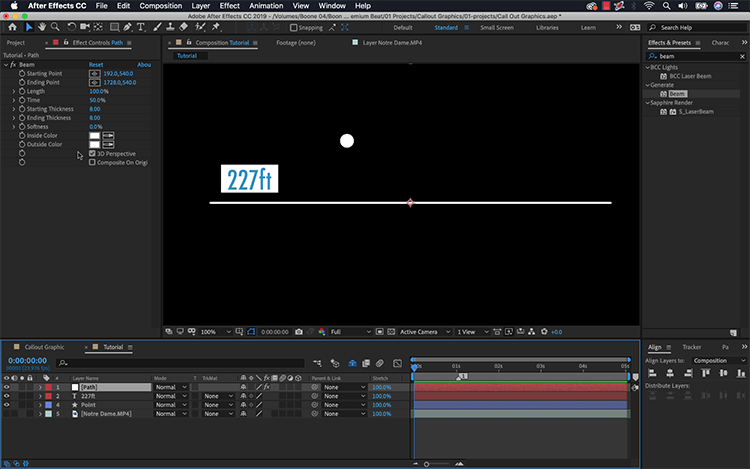Click the Ending Point crosshair picker
This screenshot has height=469, width=750.
click(x=94, y=82)
